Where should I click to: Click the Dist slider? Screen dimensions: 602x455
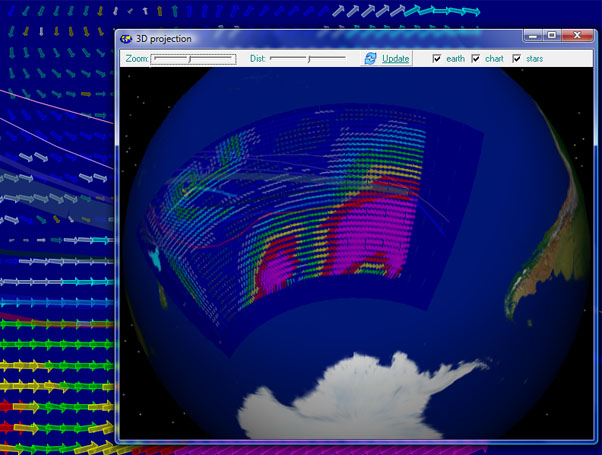click(x=308, y=58)
